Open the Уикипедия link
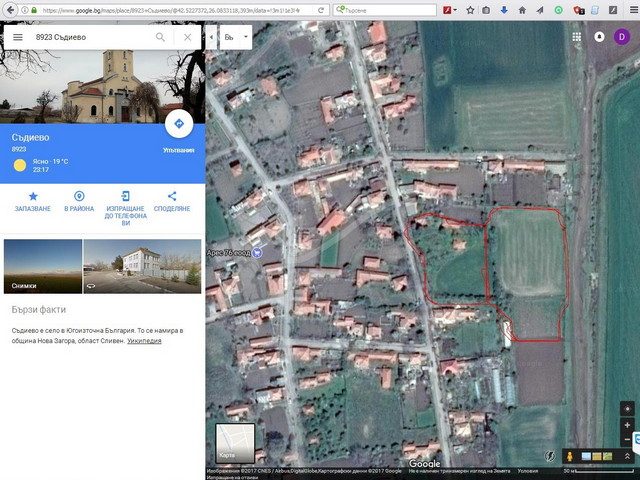The image size is (640, 480). 144,341
